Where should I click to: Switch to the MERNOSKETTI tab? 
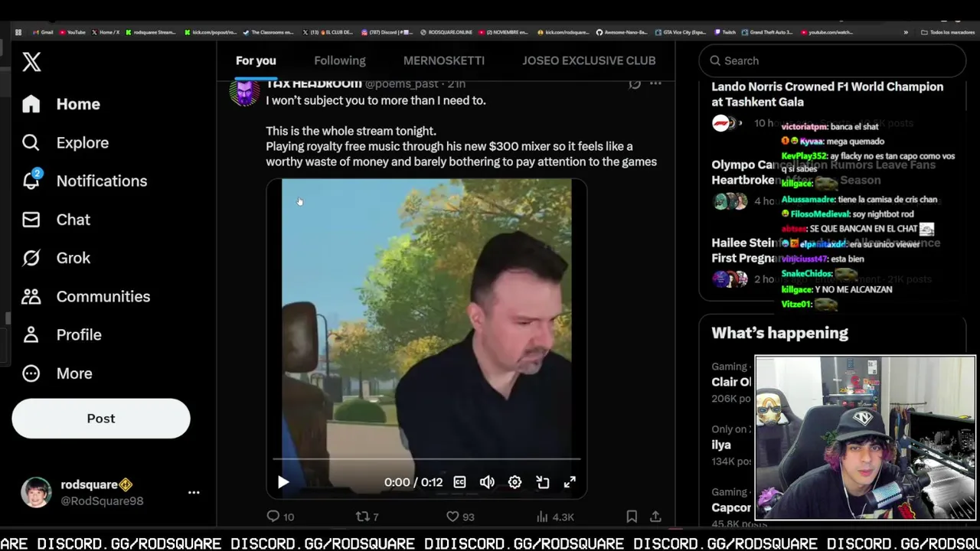point(444,60)
